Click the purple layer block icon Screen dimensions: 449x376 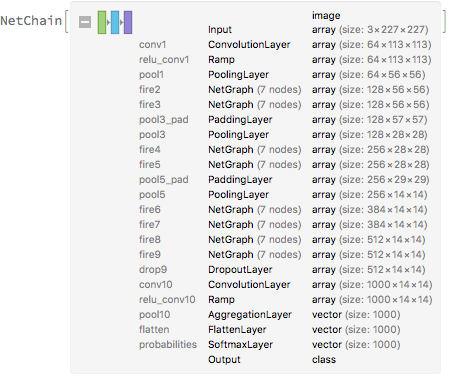tap(128, 22)
